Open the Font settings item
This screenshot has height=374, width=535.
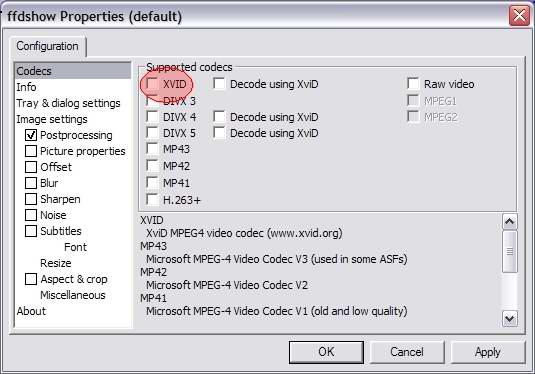[x=75, y=247]
